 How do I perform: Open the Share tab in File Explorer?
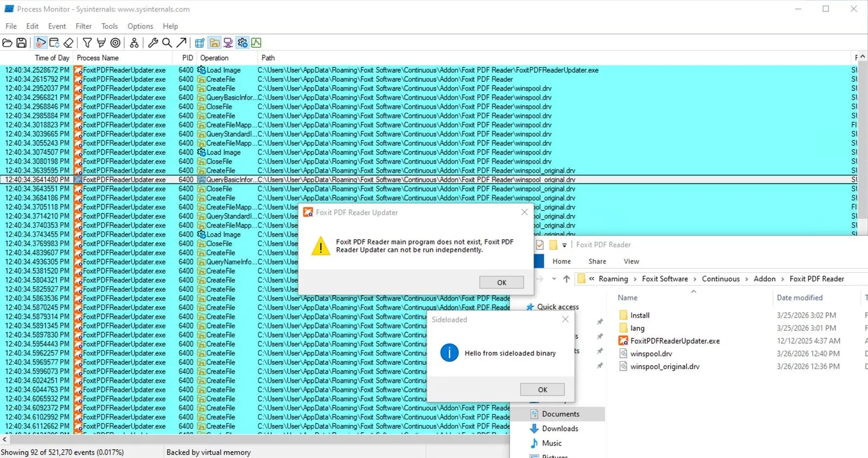[597, 261]
